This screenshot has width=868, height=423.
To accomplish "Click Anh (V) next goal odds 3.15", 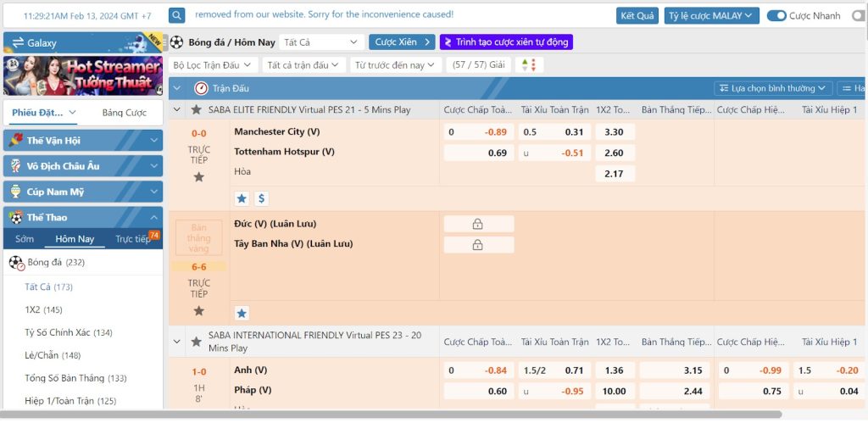I will (x=676, y=370).
